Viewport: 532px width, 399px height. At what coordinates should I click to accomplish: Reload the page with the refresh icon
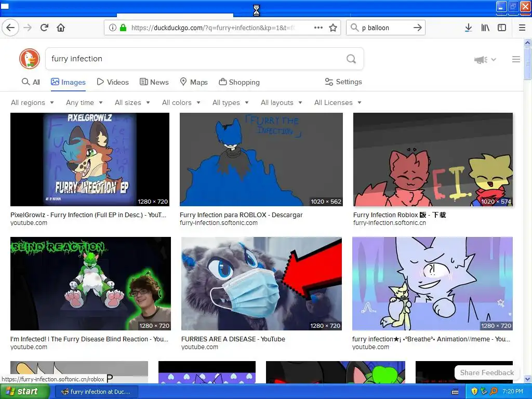click(x=44, y=28)
